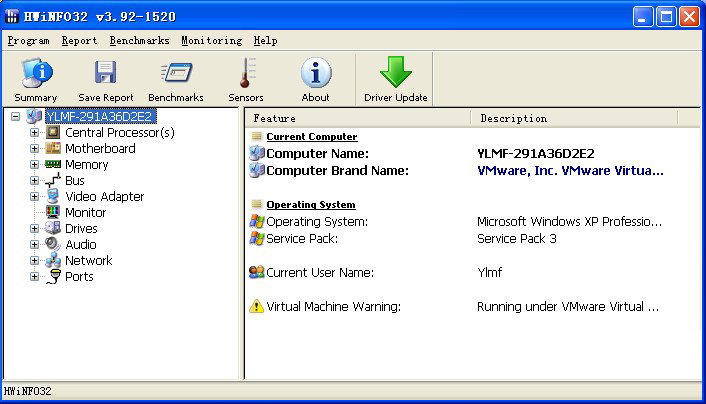Open the Program menu

pos(28,41)
